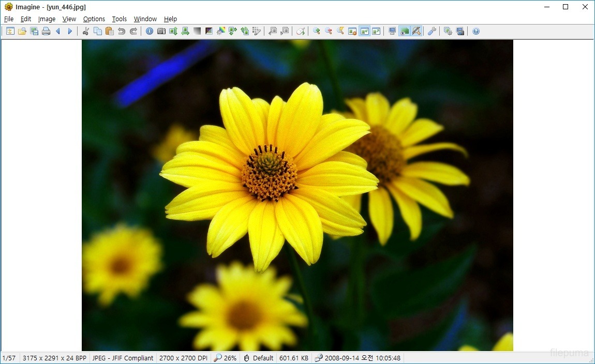Click the Default mouse mode in status bar
Screen dimensions: 595x364
click(259, 358)
